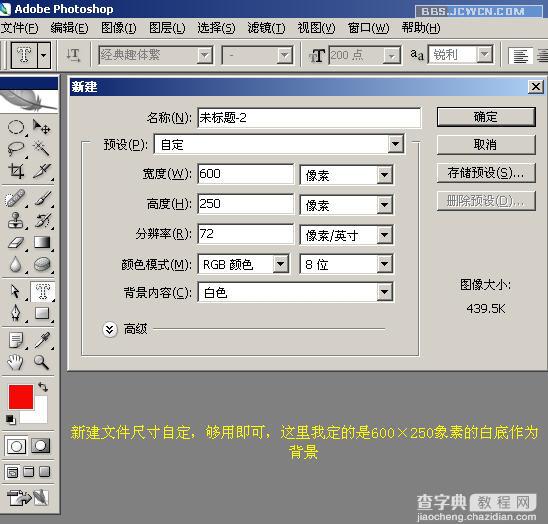Image resolution: width=548 pixels, height=524 pixels.
Task: Select the Gradient tool
Action: (x=42, y=242)
